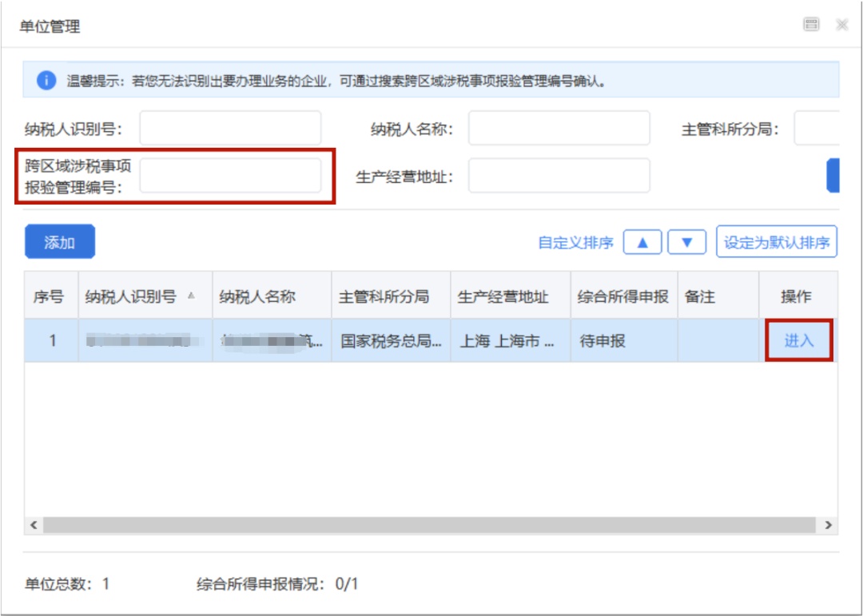863x616 pixels.
Task: Close the 单位管理 dialog
Action: click(842, 24)
